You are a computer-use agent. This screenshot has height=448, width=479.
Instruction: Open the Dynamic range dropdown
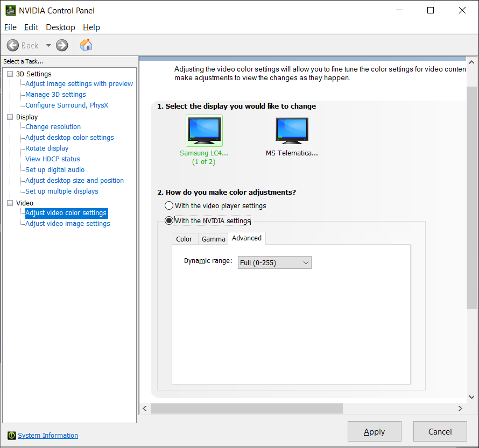274,262
